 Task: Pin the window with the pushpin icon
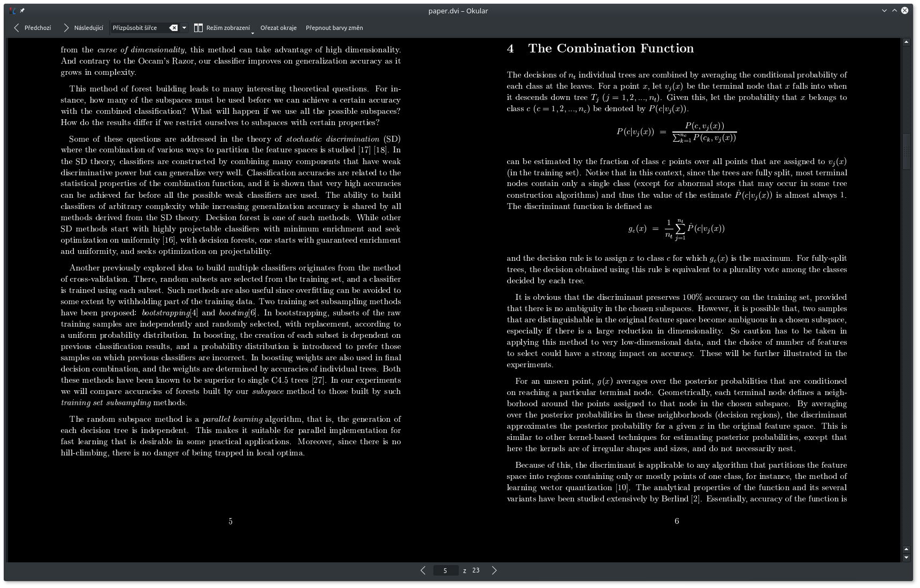[x=22, y=11]
